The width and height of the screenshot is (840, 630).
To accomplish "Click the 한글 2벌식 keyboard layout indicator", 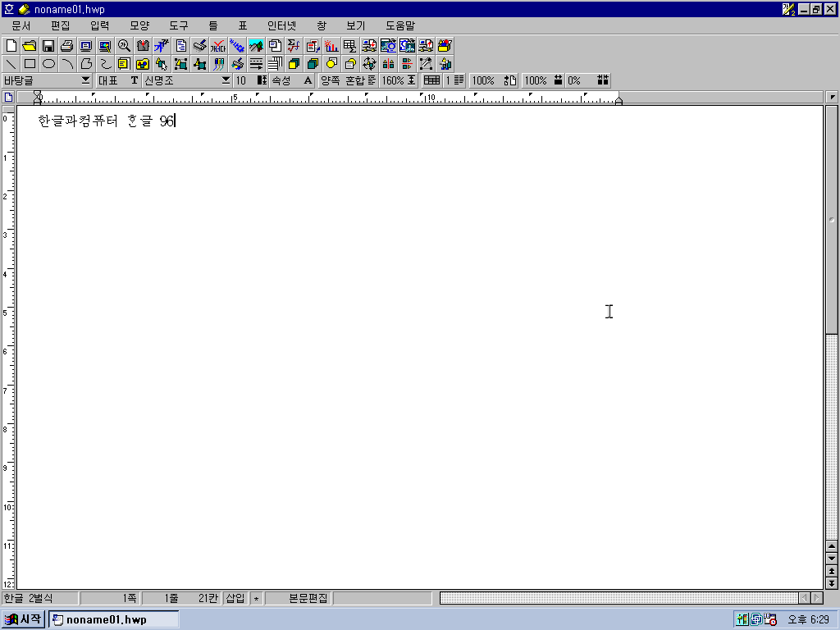I will 39,598.
